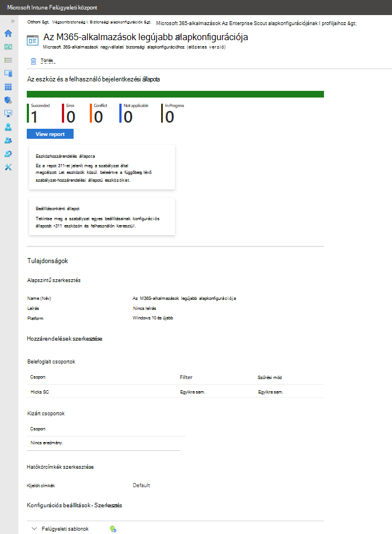Open All services list icon in sidebar
Screen dimensions: 392x534
coord(8,60)
